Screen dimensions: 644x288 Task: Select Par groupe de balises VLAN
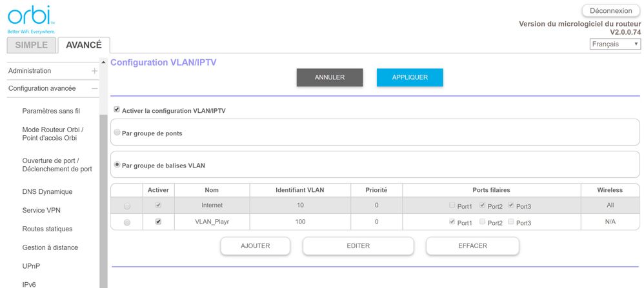coord(117,165)
